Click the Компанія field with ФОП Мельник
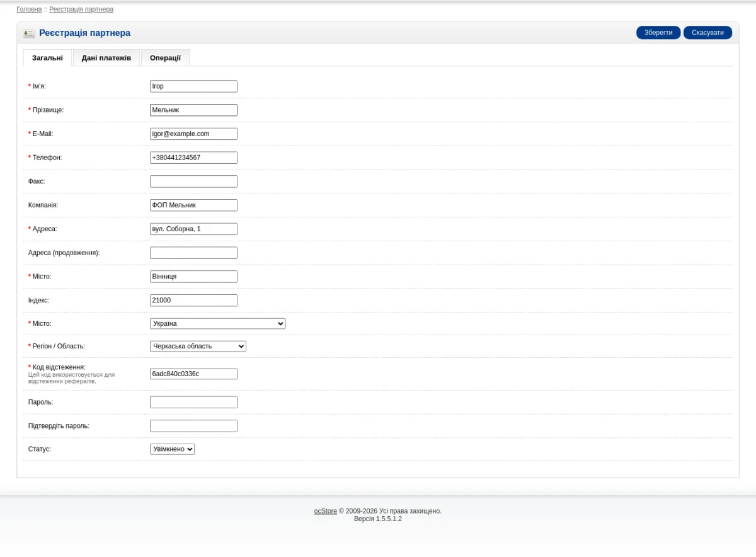756x557 pixels. click(193, 205)
